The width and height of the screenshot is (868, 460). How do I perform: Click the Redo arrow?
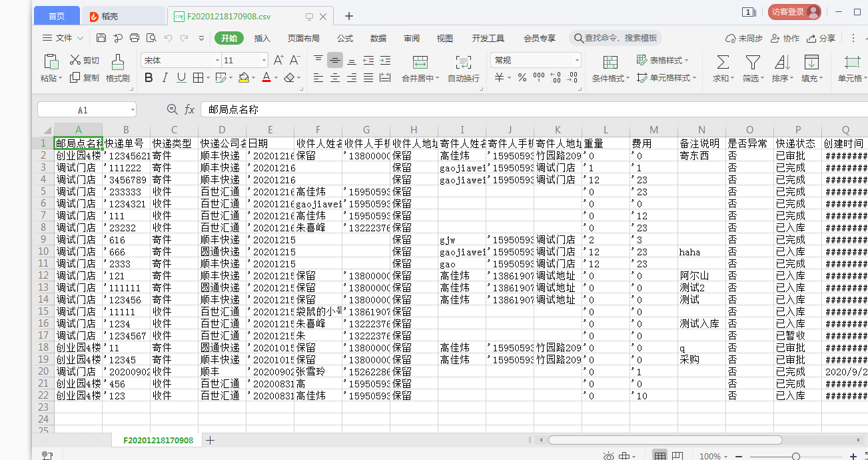pyautogui.click(x=185, y=38)
